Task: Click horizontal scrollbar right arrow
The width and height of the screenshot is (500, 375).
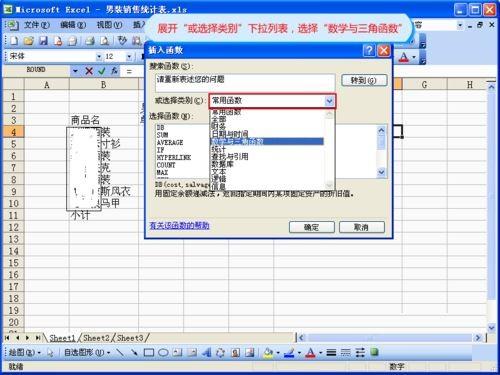Action: click(478, 338)
